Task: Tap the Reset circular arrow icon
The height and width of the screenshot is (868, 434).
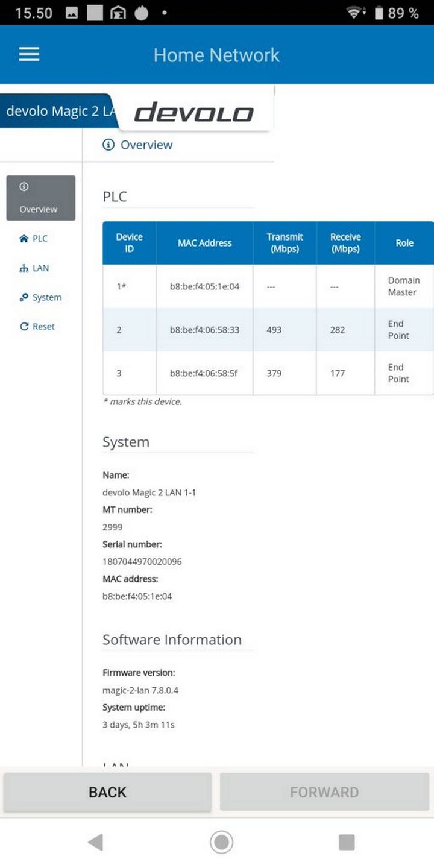Action: (24, 327)
